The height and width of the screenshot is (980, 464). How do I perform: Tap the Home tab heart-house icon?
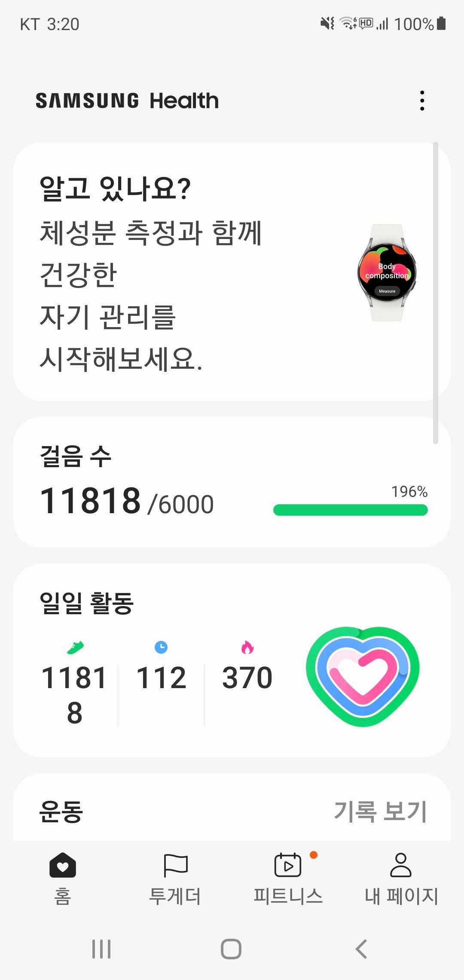pos(63,865)
